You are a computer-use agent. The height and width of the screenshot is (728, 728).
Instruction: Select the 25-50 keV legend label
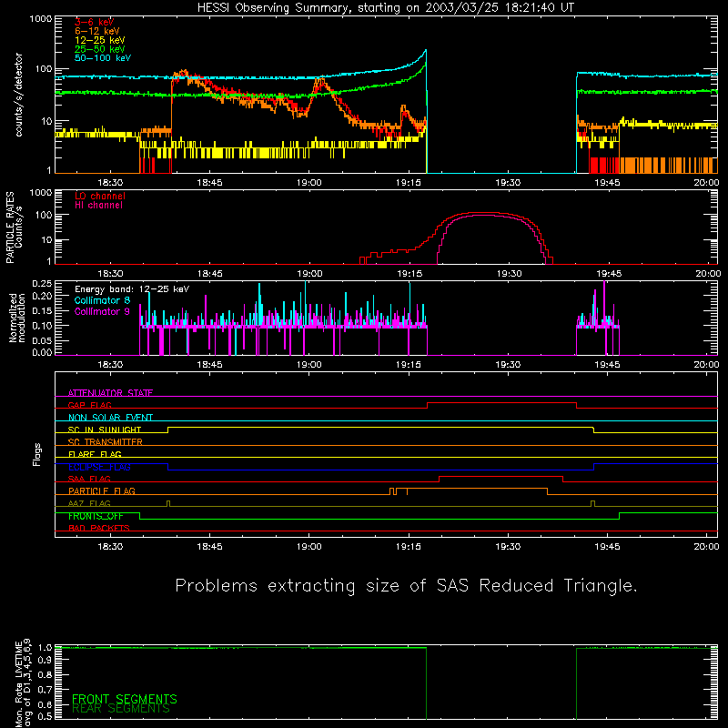(x=100, y=49)
